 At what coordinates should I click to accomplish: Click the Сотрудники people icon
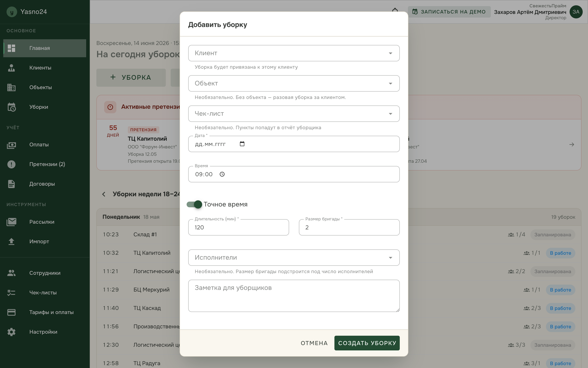[x=11, y=273]
